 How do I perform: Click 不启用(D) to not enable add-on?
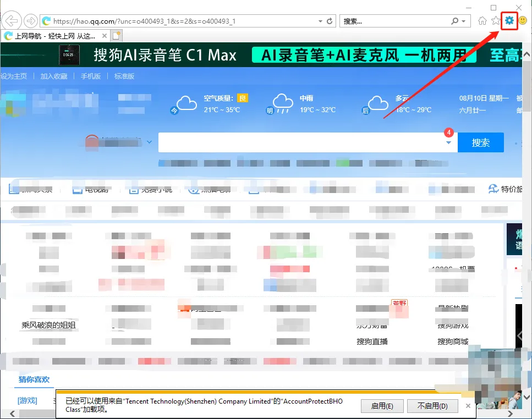pos(432,406)
